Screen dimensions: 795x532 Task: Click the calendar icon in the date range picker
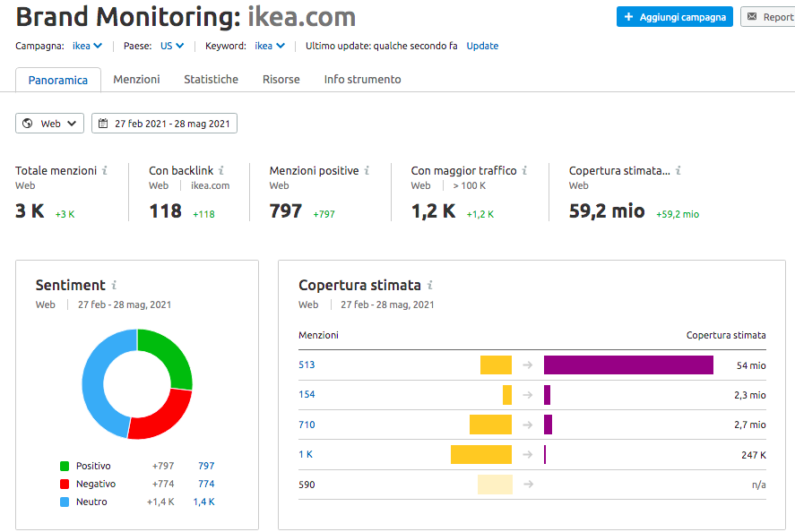103,123
